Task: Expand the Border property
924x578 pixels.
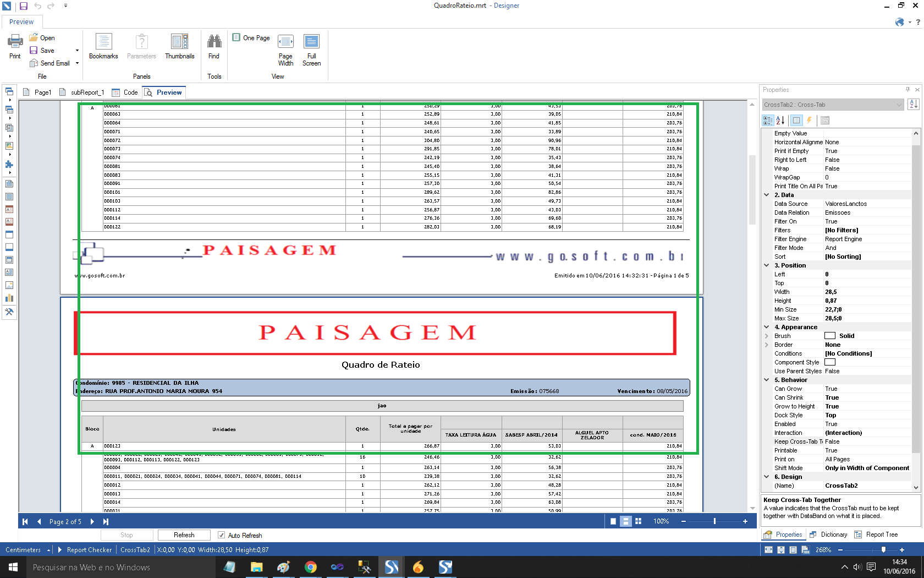Action: (767, 345)
